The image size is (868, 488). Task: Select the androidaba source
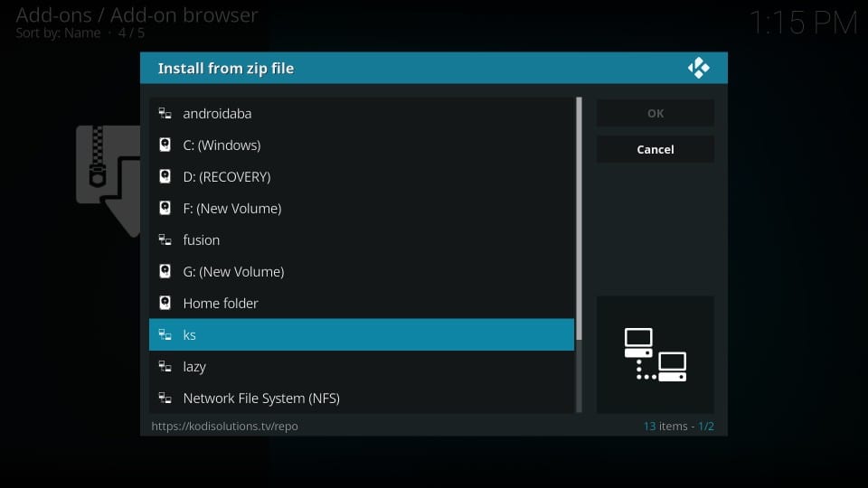pos(362,114)
